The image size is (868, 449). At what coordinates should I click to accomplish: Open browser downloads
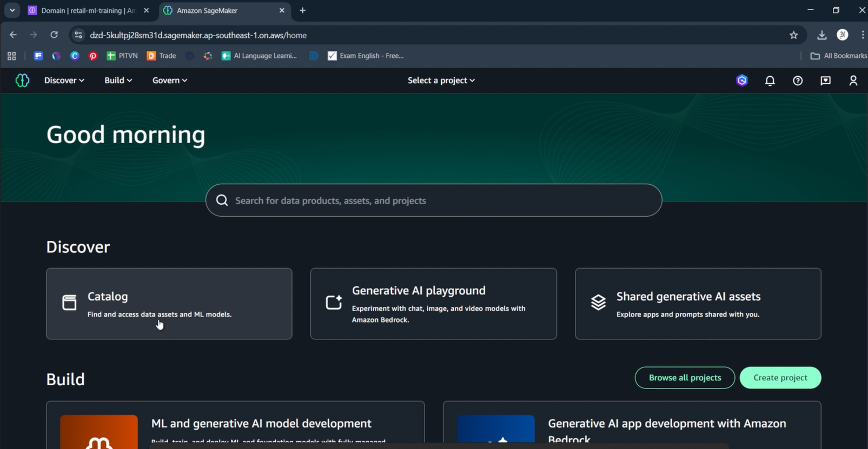click(x=821, y=35)
